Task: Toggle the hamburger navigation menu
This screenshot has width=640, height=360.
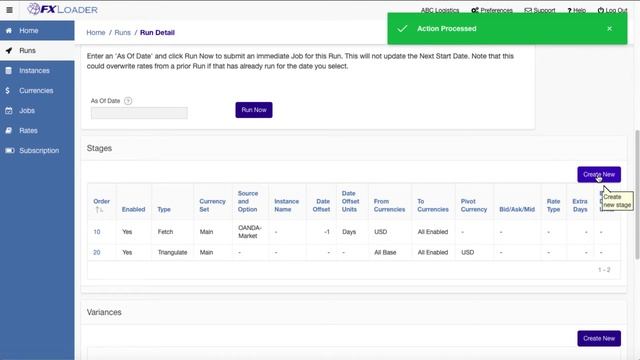Action: (9, 10)
